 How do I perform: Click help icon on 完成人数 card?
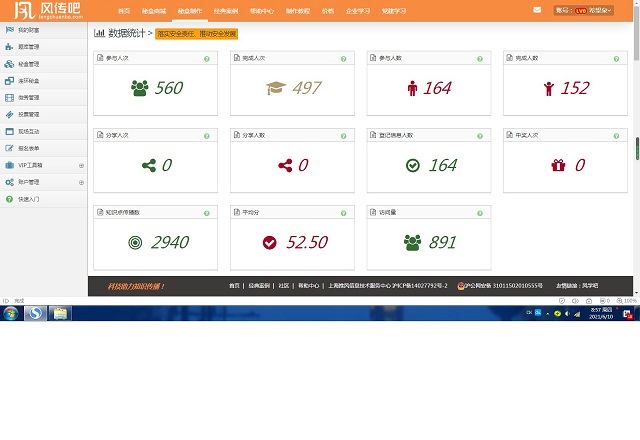click(615, 59)
